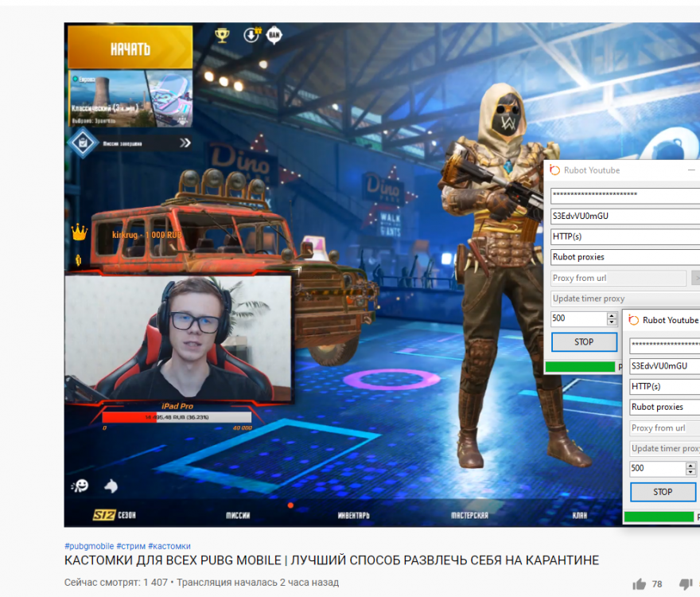Increase the 500 value in back window

tap(612, 315)
